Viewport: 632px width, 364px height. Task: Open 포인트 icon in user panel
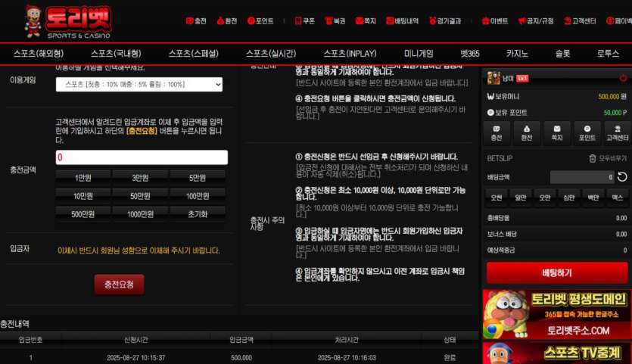[587, 132]
